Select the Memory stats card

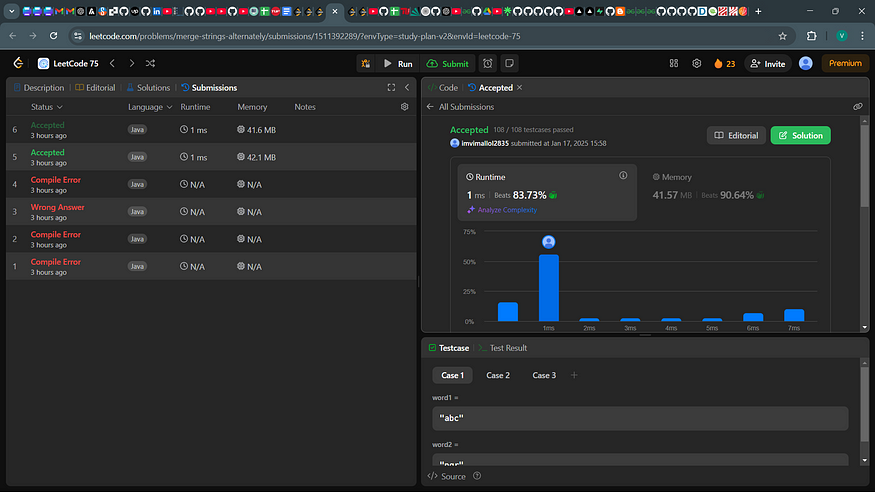(731, 192)
